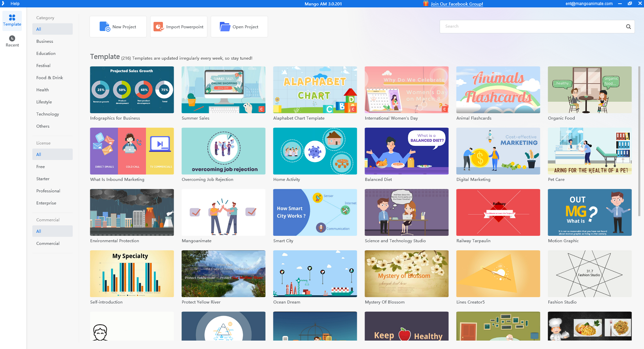Filter templates by Education category
Image resolution: width=644 pixels, height=349 pixels.
(x=46, y=53)
